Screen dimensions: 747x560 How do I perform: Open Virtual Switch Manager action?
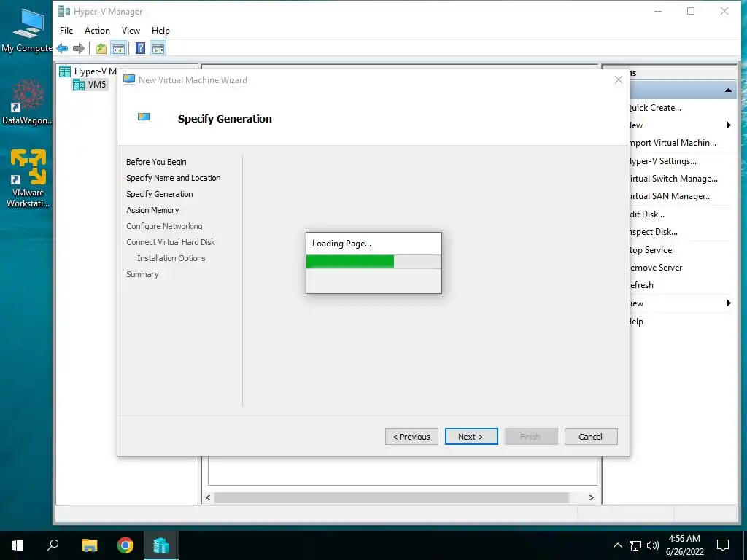coord(673,179)
